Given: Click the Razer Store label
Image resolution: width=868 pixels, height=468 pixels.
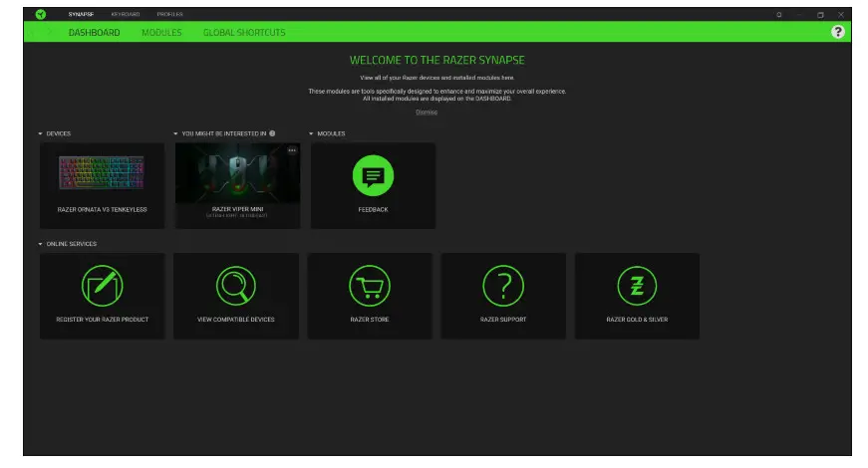Looking at the screenshot, I should tap(370, 320).
